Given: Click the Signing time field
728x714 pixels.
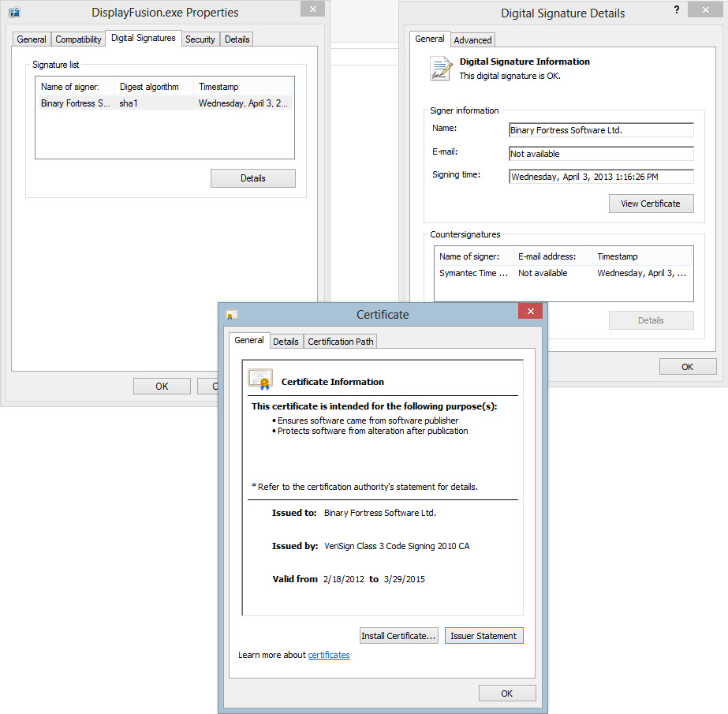Looking at the screenshot, I should coord(601,177).
